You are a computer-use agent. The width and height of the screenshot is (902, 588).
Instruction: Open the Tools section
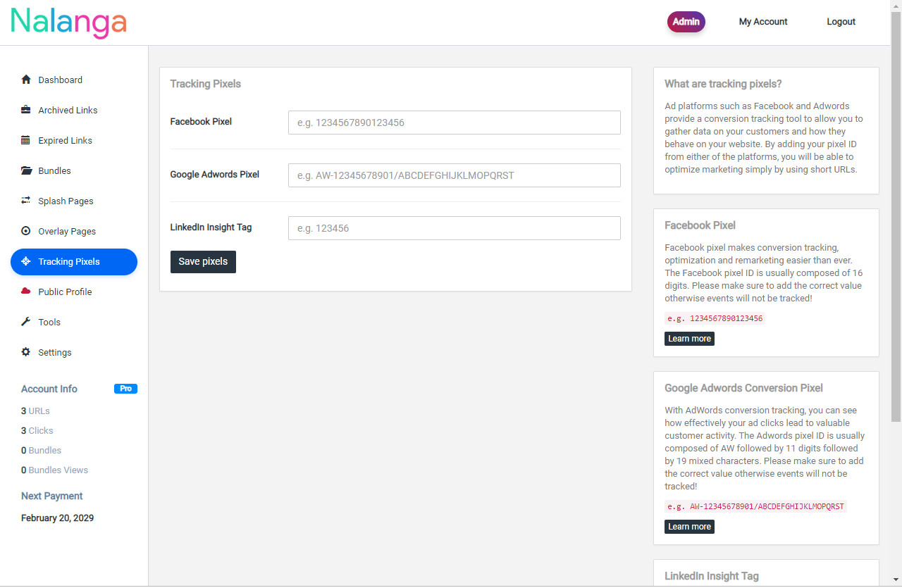point(48,322)
